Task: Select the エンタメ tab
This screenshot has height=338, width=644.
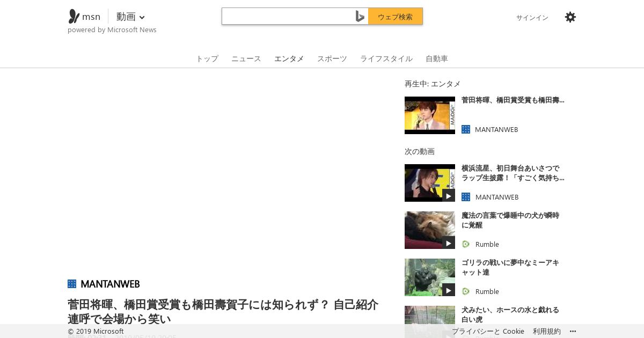Action: (x=289, y=58)
